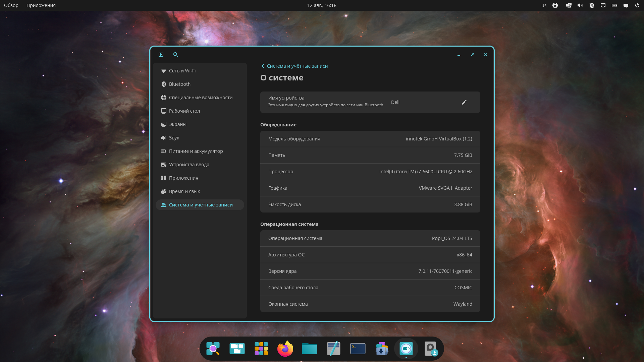Click the 'innotek GmbH VirtualBox (1.2)' hardware model
644x362 pixels.
point(439,139)
